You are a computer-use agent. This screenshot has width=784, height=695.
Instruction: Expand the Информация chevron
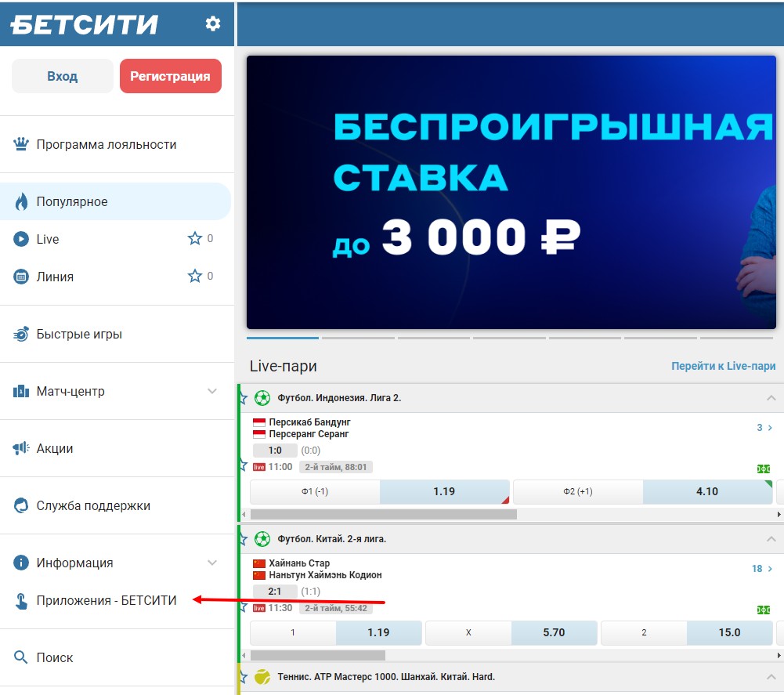tap(212, 563)
